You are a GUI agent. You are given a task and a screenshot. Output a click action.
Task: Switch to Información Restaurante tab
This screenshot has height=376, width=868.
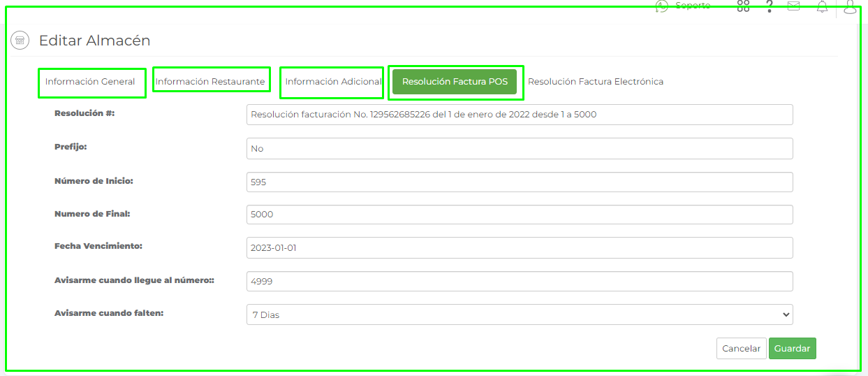pyautogui.click(x=210, y=82)
